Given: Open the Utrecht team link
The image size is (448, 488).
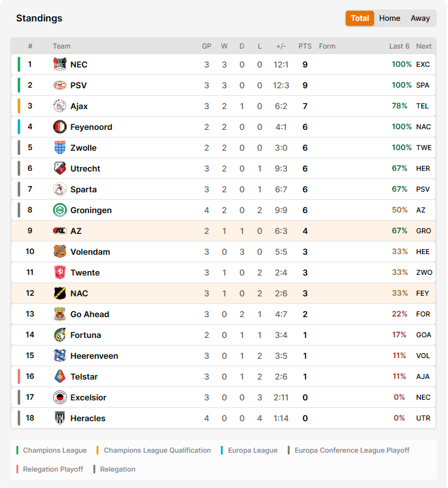Looking at the screenshot, I should [85, 169].
